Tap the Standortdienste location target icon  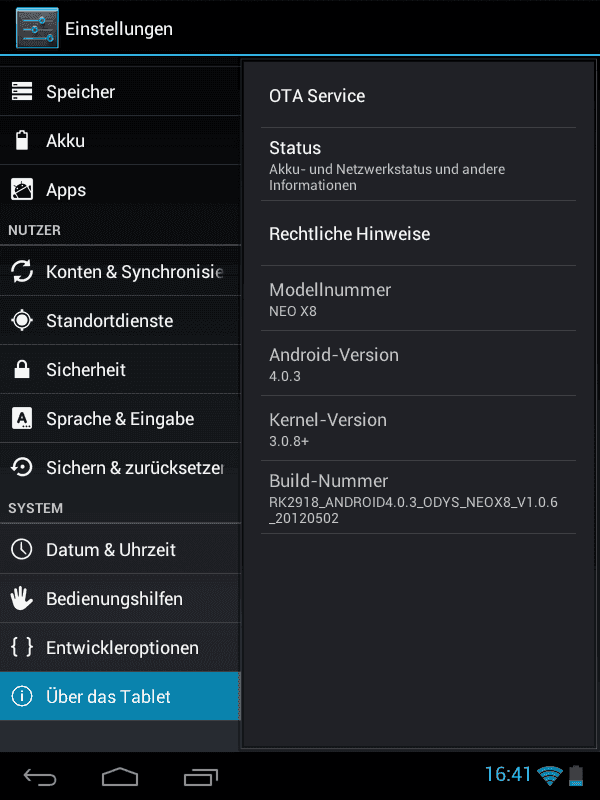pos(22,320)
